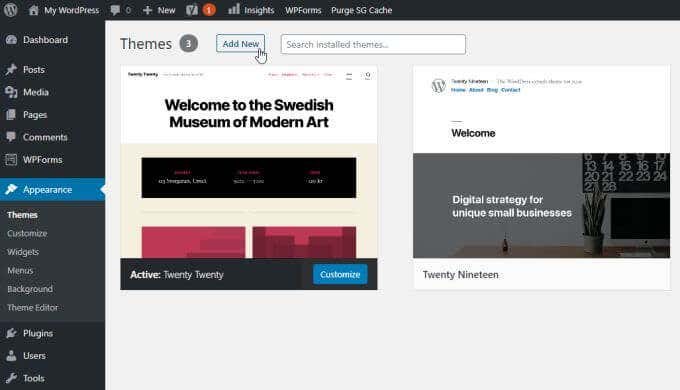Open the Customize submenu item
The image size is (680, 390).
[x=27, y=233]
